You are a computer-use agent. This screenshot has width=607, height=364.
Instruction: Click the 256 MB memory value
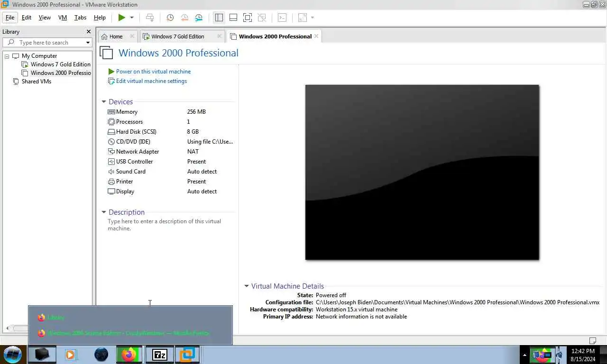pyautogui.click(x=196, y=112)
